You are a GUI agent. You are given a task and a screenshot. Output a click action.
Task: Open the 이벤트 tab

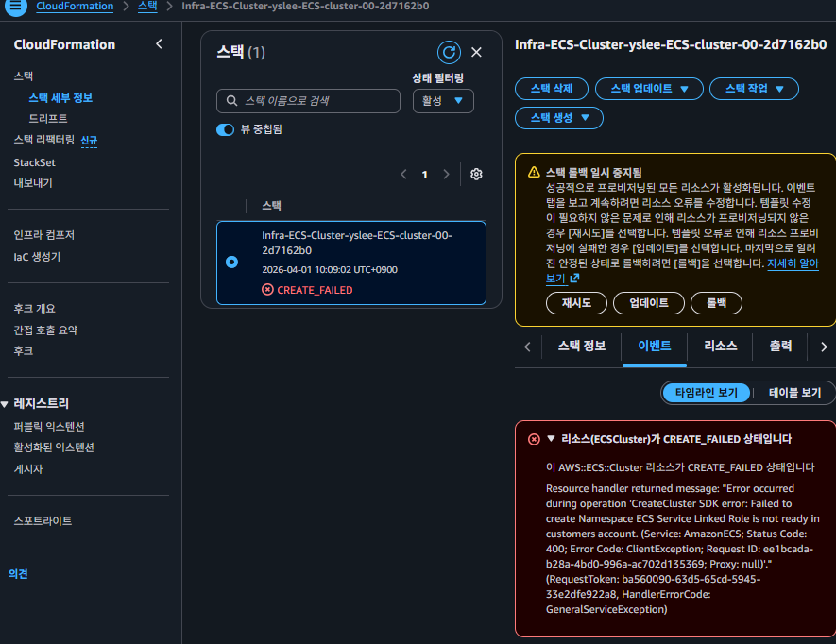click(655, 346)
